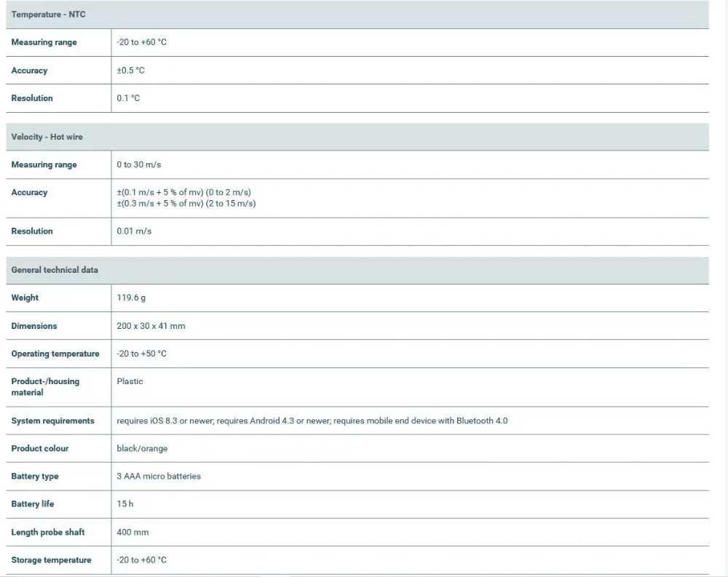728x577 pixels.
Task: Click the 'Weight' row label
Action: (25, 298)
